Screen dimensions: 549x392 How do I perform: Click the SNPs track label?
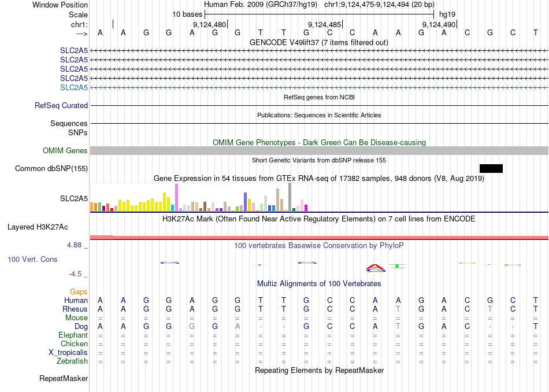tap(78, 133)
